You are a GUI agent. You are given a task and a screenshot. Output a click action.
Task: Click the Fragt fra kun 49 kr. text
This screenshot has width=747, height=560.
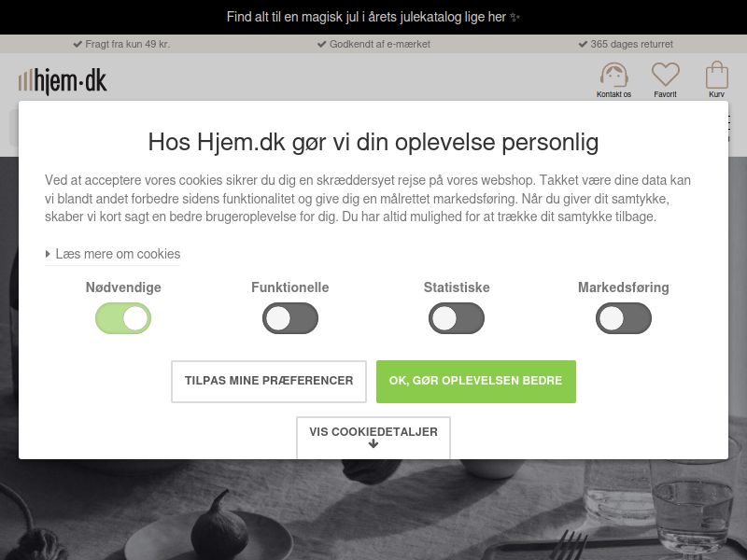pos(128,44)
